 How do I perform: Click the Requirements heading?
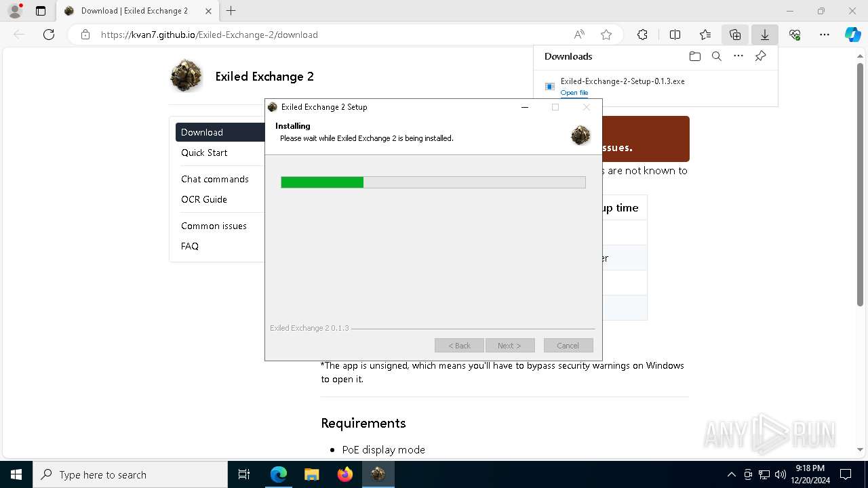coord(363,423)
